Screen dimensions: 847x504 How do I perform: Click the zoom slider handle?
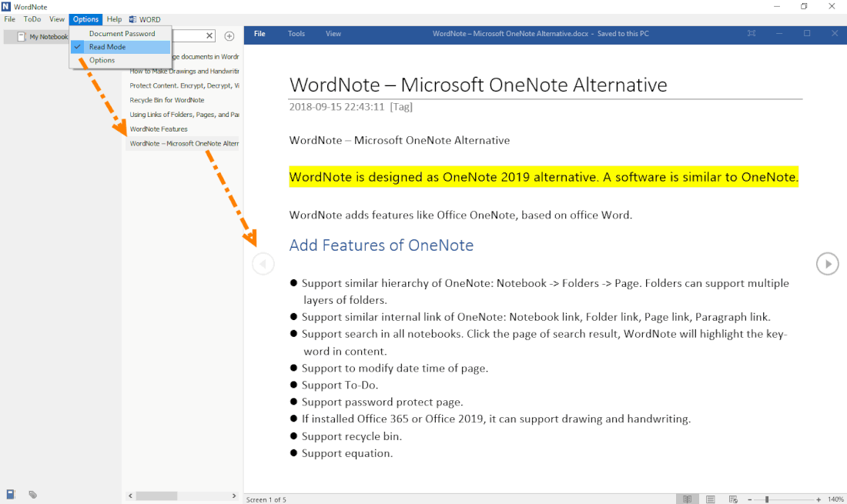[x=766, y=499]
